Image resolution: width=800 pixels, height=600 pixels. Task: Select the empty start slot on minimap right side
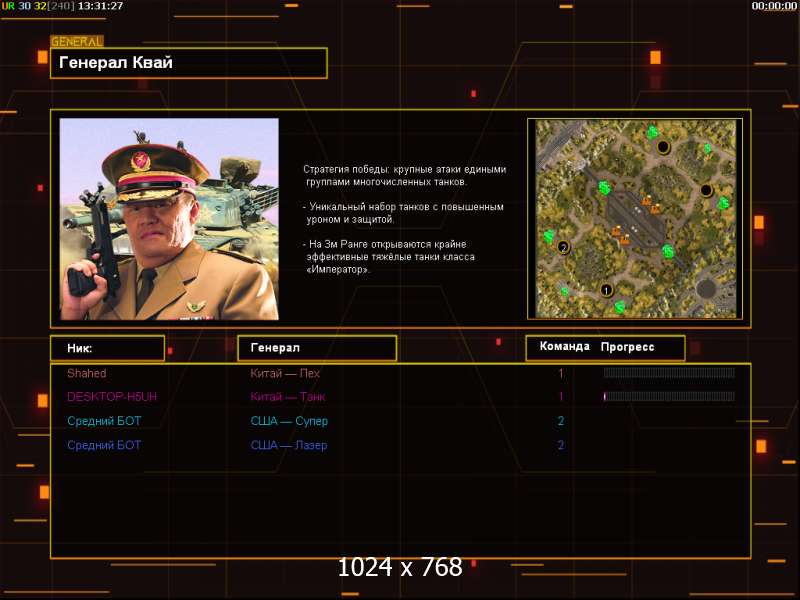click(706, 190)
